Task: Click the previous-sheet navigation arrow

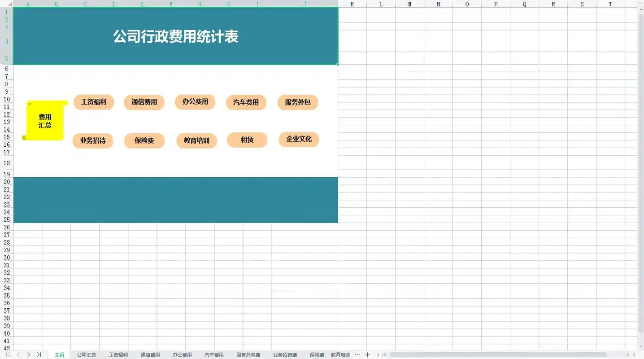Action: (x=18, y=355)
